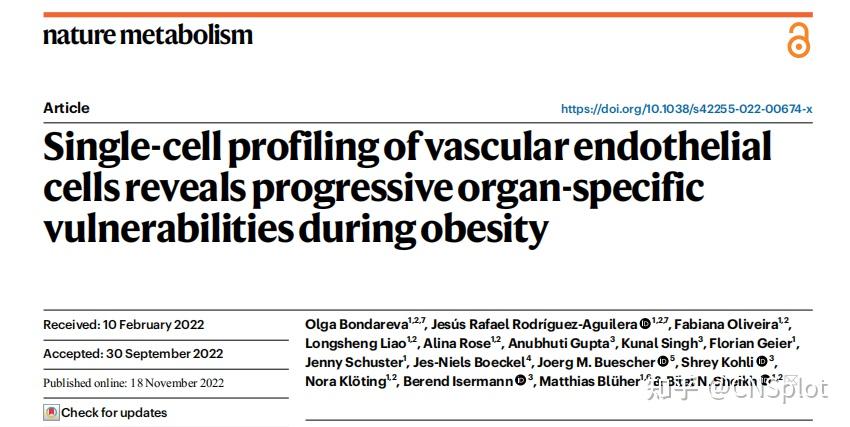Select author Longsheng Liao
The width and height of the screenshot is (850, 427).
[347, 343]
